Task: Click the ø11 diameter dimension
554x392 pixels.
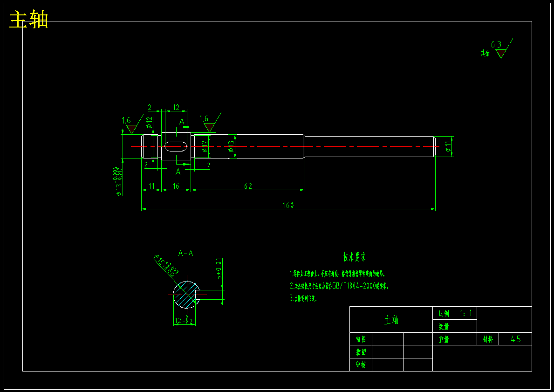Action: [448, 147]
